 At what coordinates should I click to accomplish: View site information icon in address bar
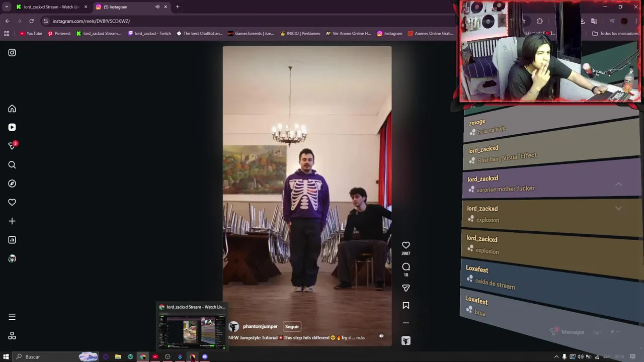(x=46, y=21)
